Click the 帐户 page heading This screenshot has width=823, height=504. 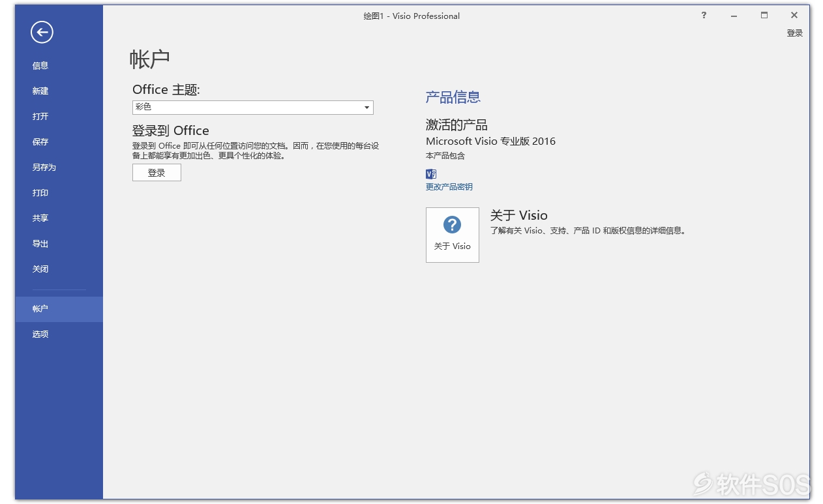[150, 59]
